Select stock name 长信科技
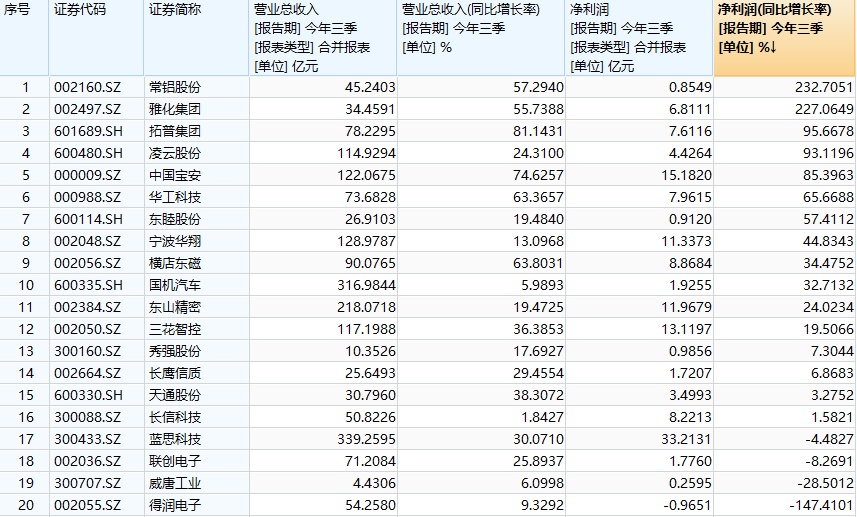Screen dimensions: 857x517 click(x=175, y=417)
